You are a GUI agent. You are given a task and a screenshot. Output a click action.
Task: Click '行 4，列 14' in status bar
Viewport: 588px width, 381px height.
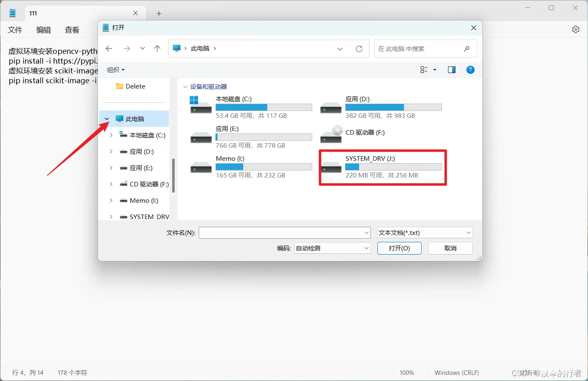pos(28,373)
